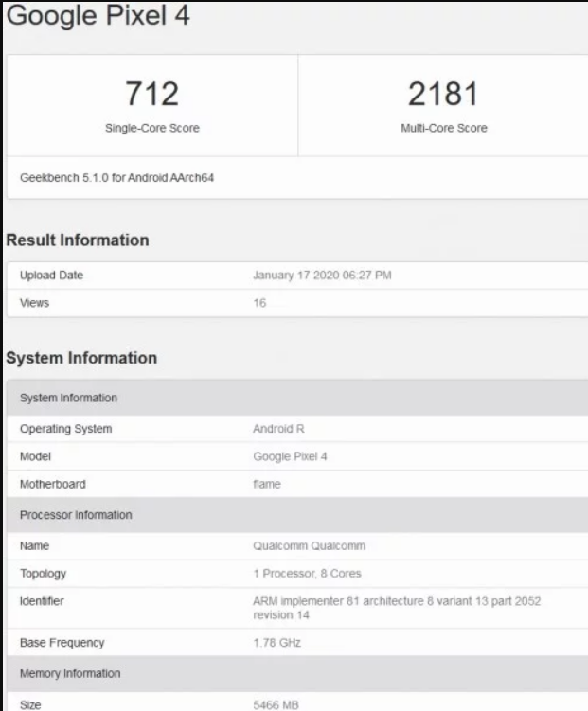Select the 1 Processor, 8 Cores value

308,574
